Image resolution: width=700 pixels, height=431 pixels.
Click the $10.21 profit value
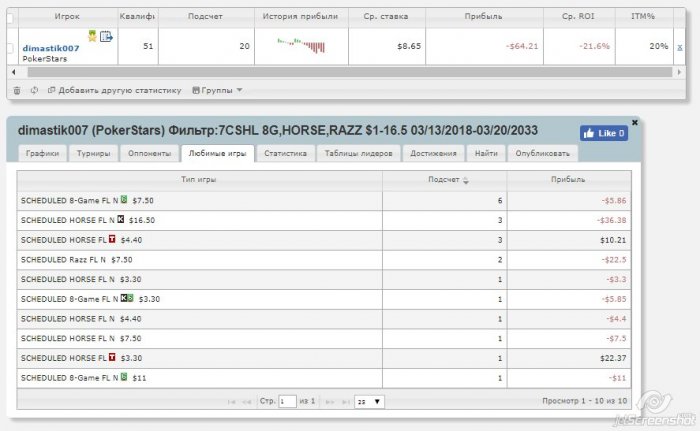(613, 240)
